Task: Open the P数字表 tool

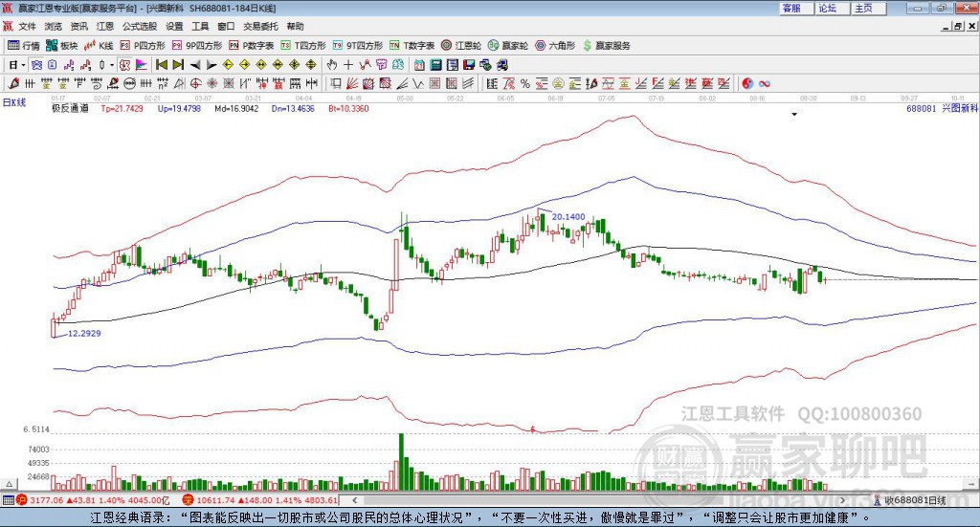Action: pos(252,46)
